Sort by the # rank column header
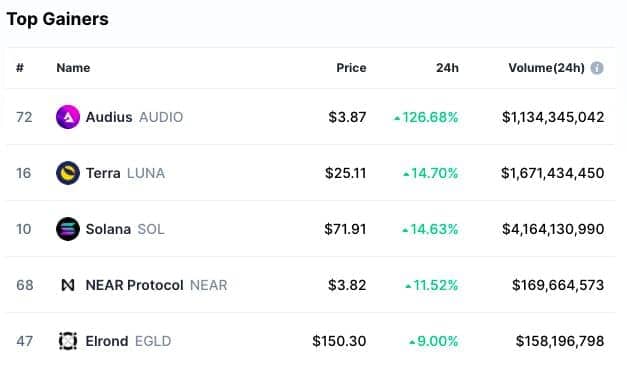This screenshot has width=627, height=368. point(20,68)
